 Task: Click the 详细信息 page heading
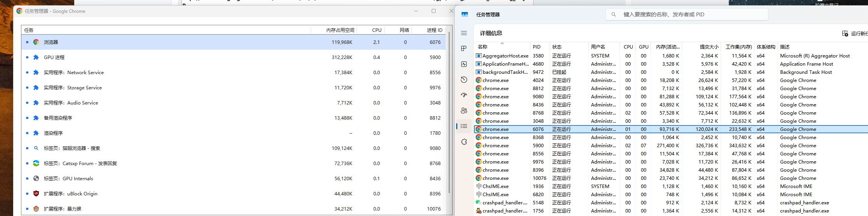pos(491,33)
